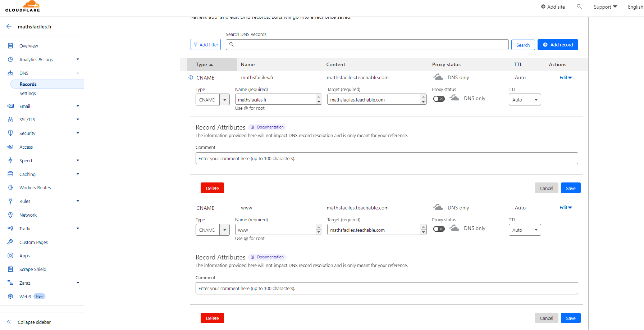644x330 pixels.
Task: Click the Collapse sidebar chevron icon
Action: [x=9, y=322]
